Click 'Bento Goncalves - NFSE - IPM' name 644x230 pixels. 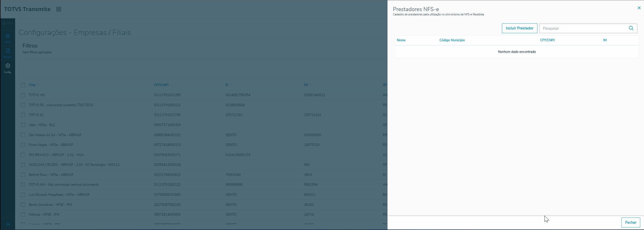[50, 205]
